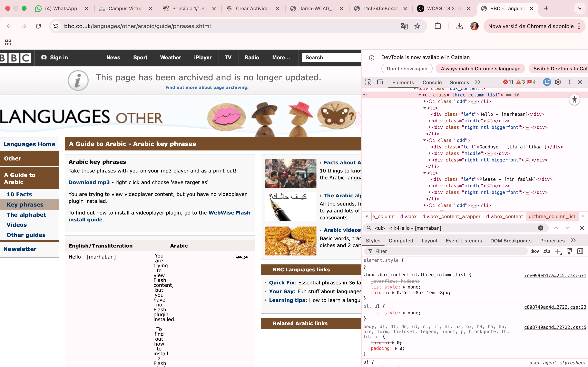This screenshot has height=367, width=588.
Task: Clear the DevTools search query
Action: [x=540, y=228]
